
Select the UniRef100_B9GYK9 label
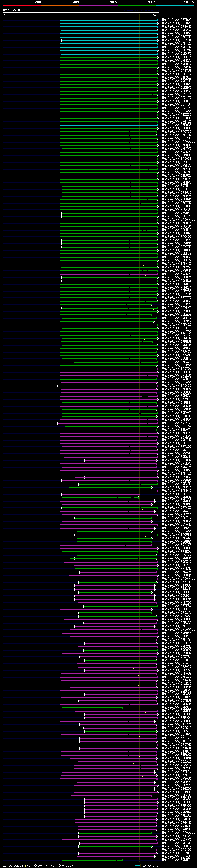[177, 443]
